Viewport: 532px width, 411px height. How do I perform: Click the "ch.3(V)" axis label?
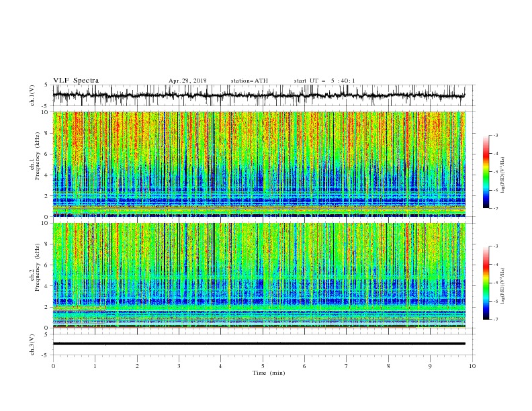(x=32, y=345)
